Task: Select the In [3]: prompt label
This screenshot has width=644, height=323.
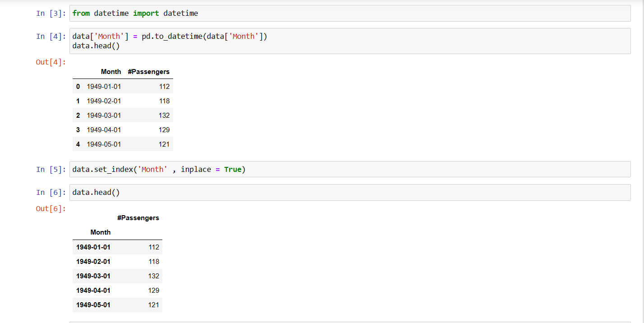Action: [51, 14]
